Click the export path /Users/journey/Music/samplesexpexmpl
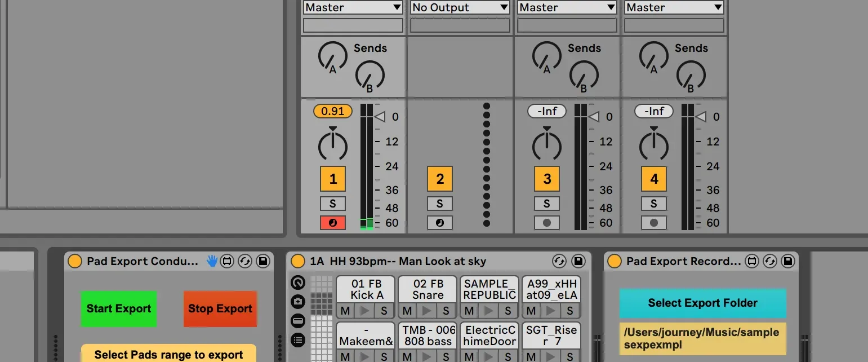Screen dimensions: 868x362 [702, 338]
